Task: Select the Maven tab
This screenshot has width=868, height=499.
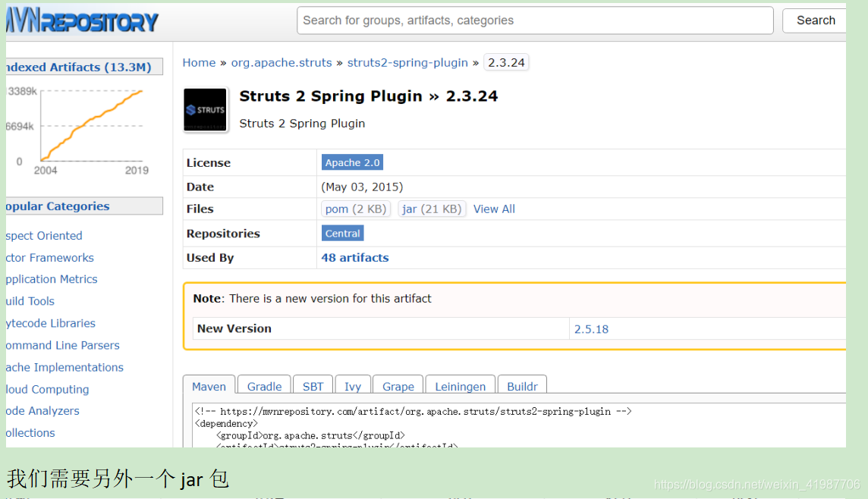Action: [x=209, y=386]
